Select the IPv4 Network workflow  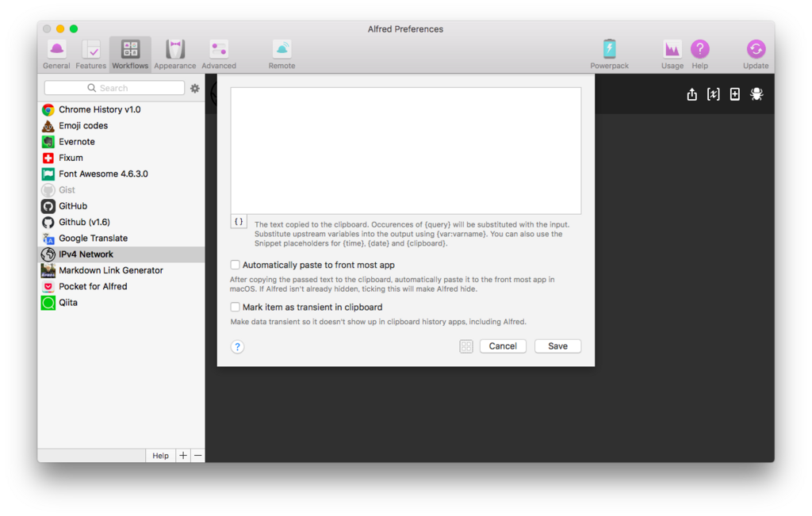tap(121, 254)
